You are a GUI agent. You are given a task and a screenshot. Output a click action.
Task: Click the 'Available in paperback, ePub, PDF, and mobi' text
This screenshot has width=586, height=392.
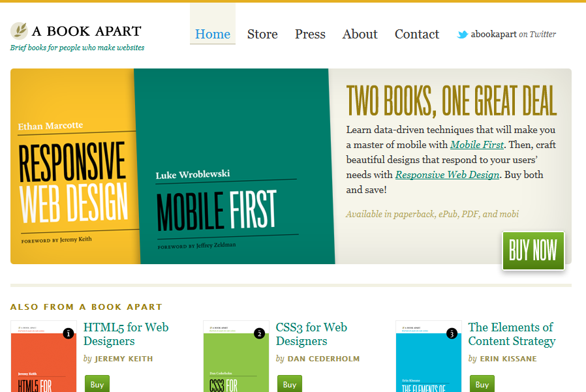click(433, 214)
